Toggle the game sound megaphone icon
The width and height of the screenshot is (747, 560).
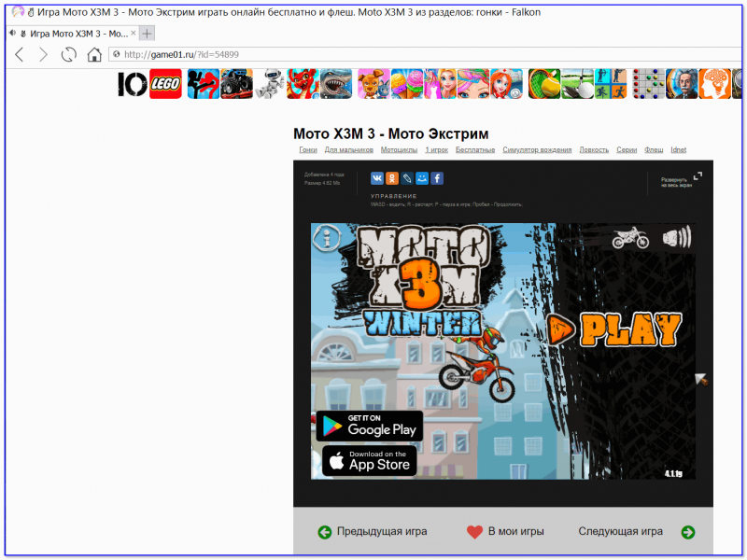676,237
